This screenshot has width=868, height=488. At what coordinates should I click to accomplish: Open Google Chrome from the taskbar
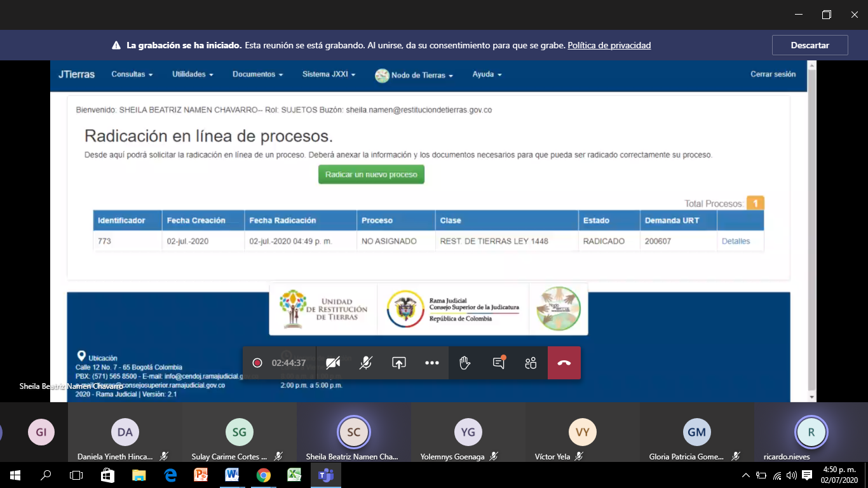tap(263, 475)
